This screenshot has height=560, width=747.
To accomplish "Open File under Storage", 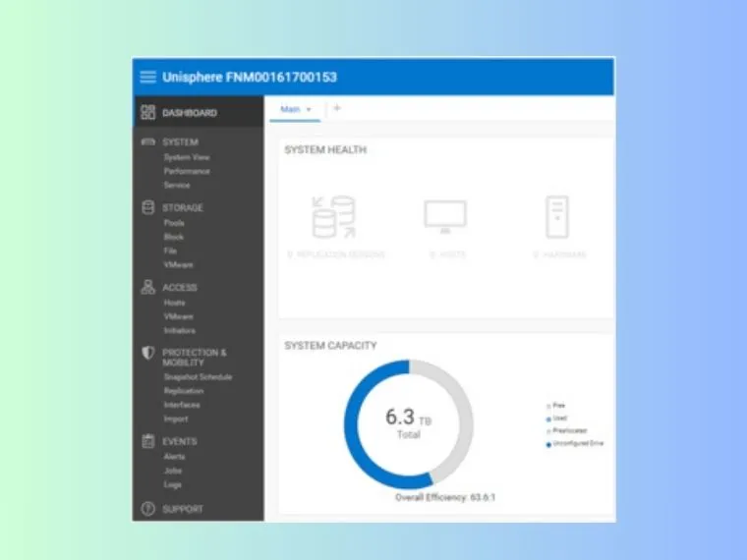I will click(170, 251).
